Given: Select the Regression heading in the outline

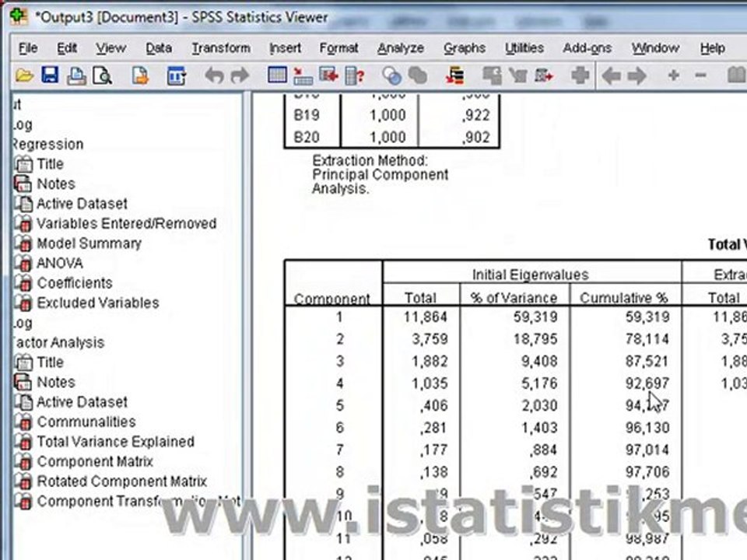Looking at the screenshot, I should click(47, 145).
